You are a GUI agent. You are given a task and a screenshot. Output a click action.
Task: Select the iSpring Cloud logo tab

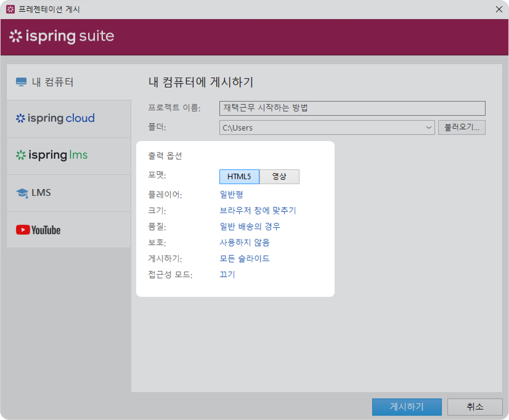[x=55, y=119]
